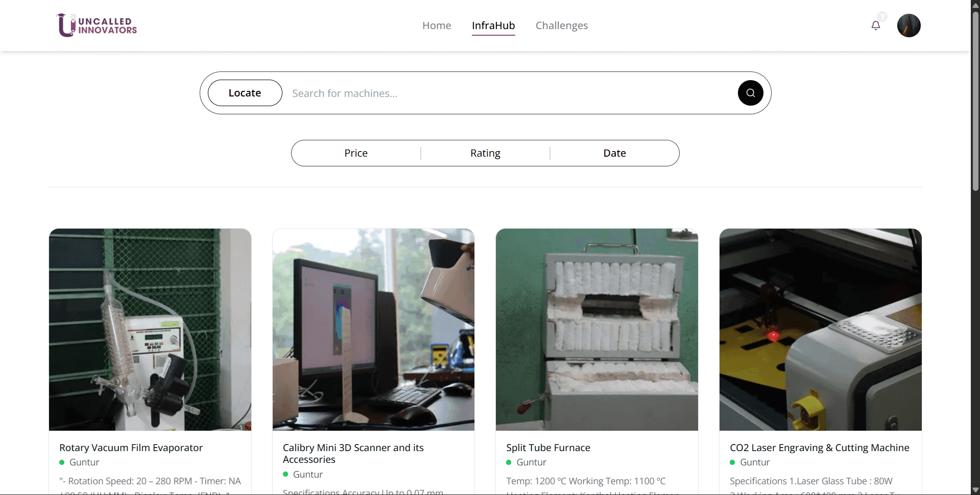Open the Locate selector
The height and width of the screenshot is (495, 980).
[244, 93]
